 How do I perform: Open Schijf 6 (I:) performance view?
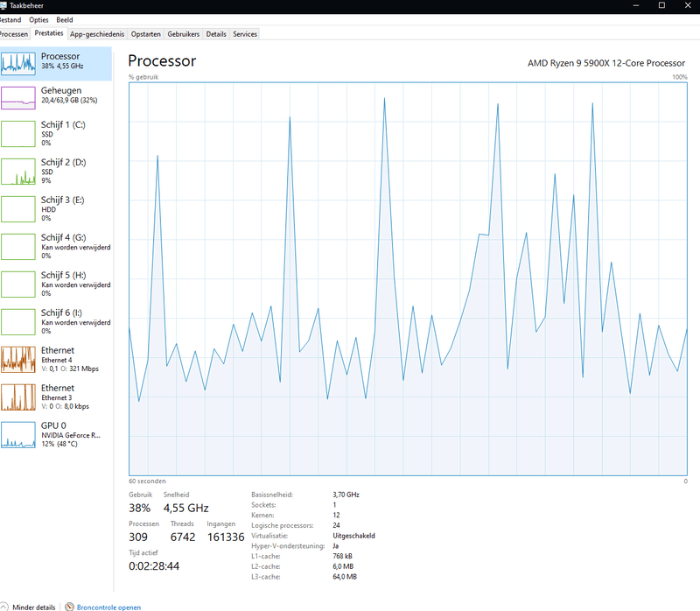(56, 321)
